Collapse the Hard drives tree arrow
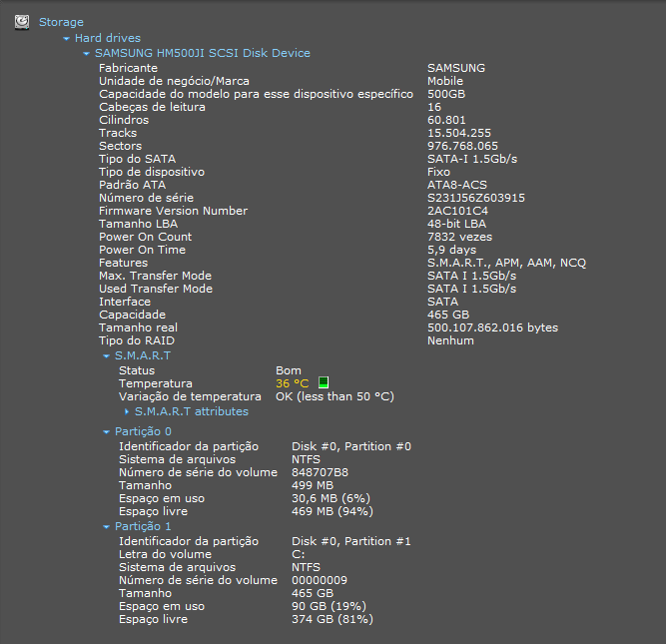 66,39
